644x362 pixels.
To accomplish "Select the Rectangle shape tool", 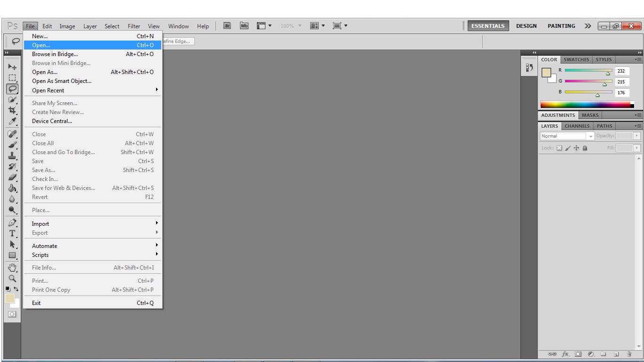I will click(12, 255).
